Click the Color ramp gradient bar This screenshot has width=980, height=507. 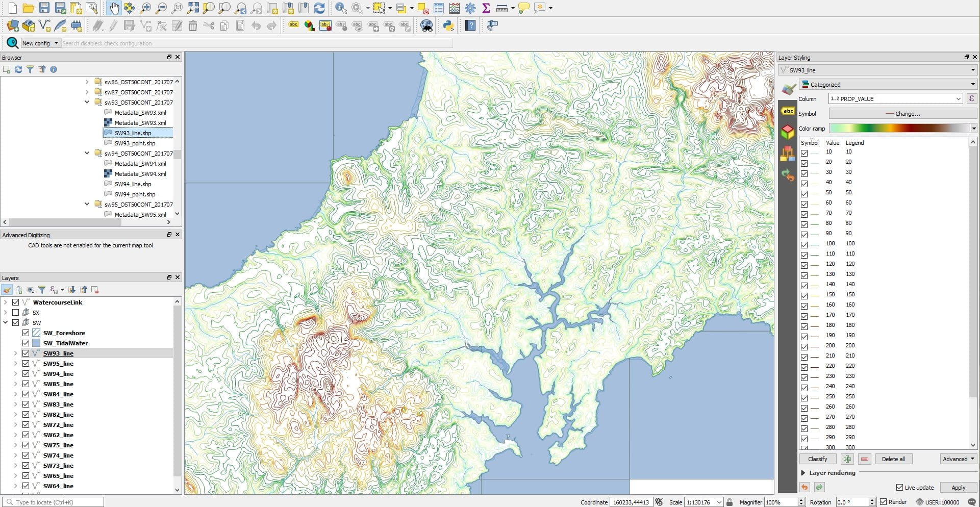pyautogui.click(x=899, y=128)
